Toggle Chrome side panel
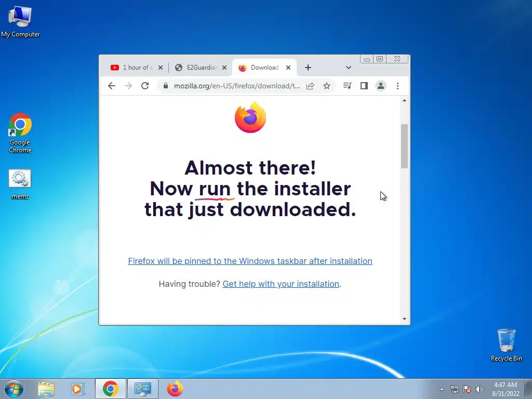The width and height of the screenshot is (532, 399). click(364, 86)
